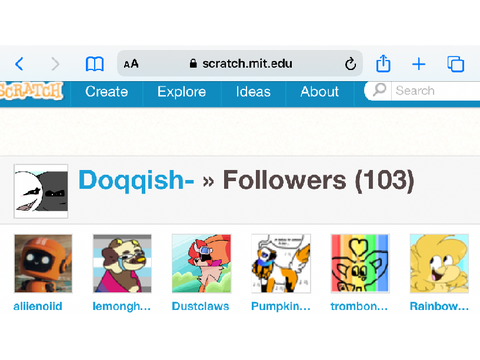This screenshot has height=360, width=480.
Task: Click the search magnifier icon
Action: point(379,90)
